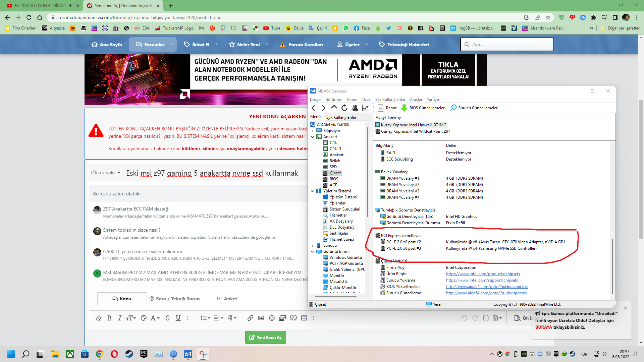Expand the Sunucu tree node

click(x=313, y=245)
